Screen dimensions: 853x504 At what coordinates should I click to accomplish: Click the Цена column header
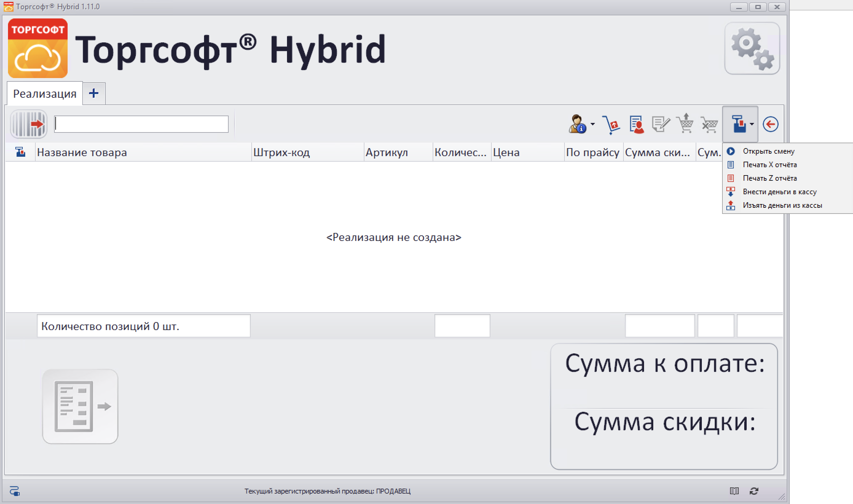528,152
